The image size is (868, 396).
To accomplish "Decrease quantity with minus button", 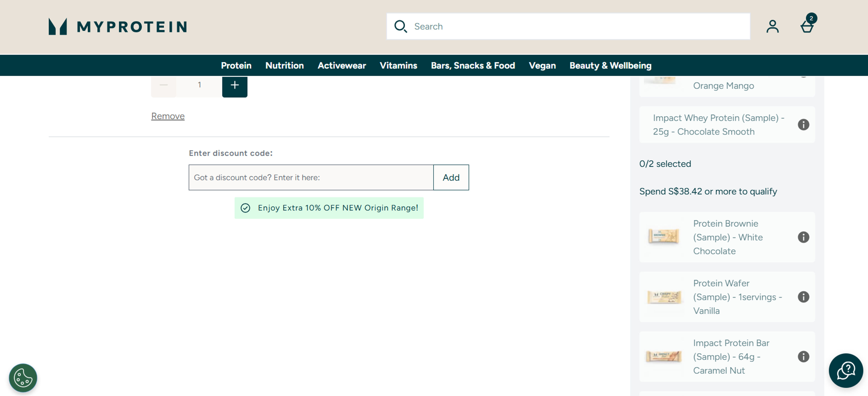I will pos(163,85).
